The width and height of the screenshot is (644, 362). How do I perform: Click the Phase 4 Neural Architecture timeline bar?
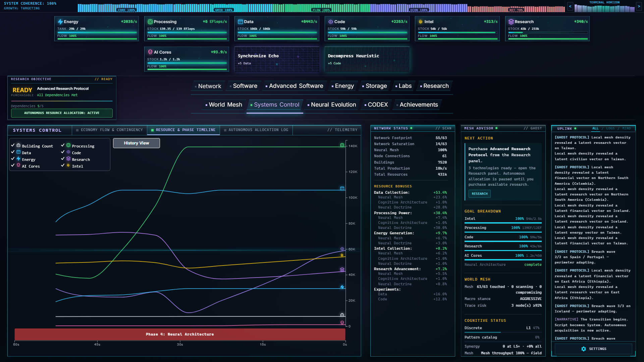[x=180, y=334]
